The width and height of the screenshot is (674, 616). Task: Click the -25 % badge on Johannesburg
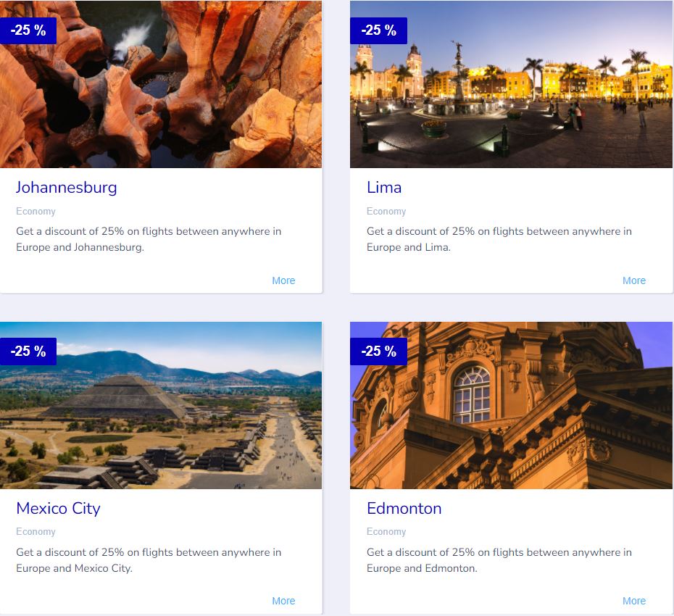point(28,30)
